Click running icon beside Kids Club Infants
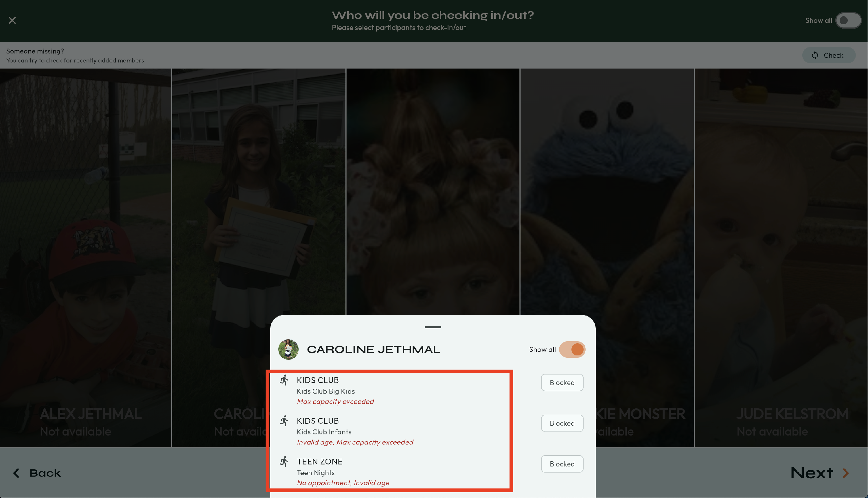This screenshot has width=868, height=498. click(284, 421)
